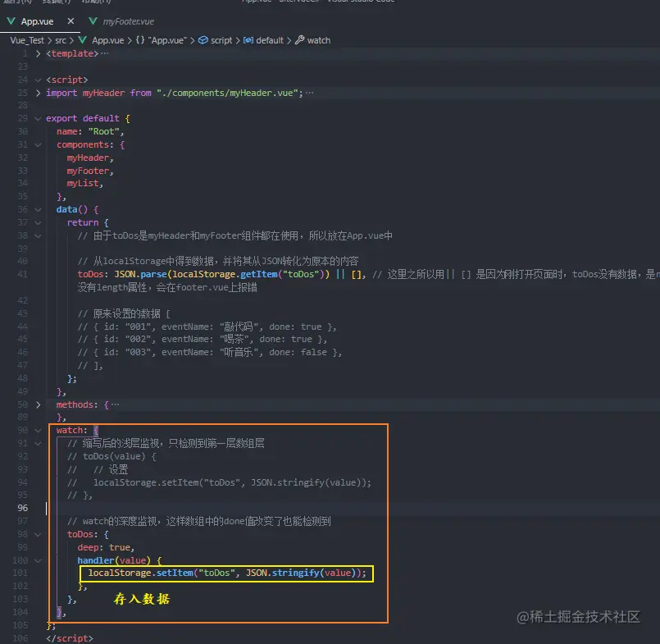Expand the folded methods block
660x644 pixels.
tap(38, 404)
